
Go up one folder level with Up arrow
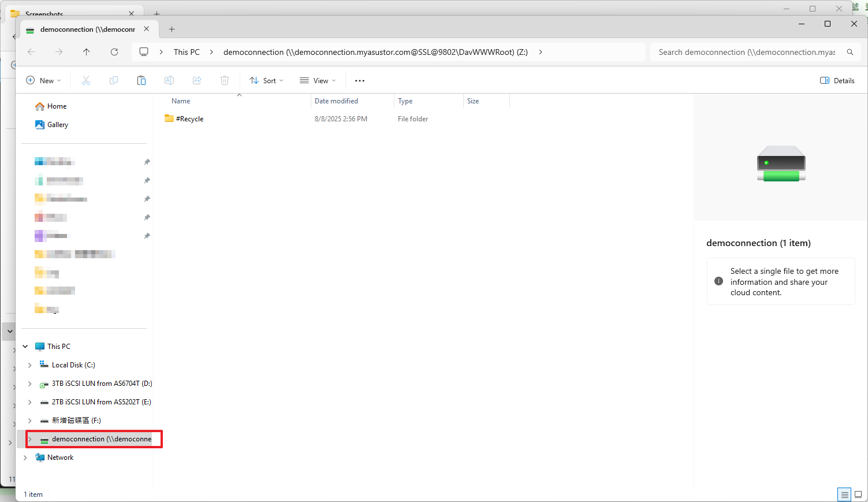tap(87, 52)
